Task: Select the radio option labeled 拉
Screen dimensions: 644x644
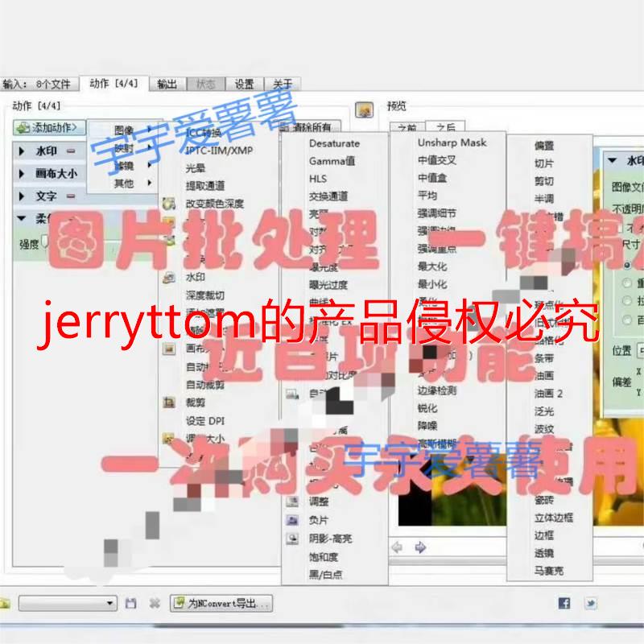Action: coord(627,300)
